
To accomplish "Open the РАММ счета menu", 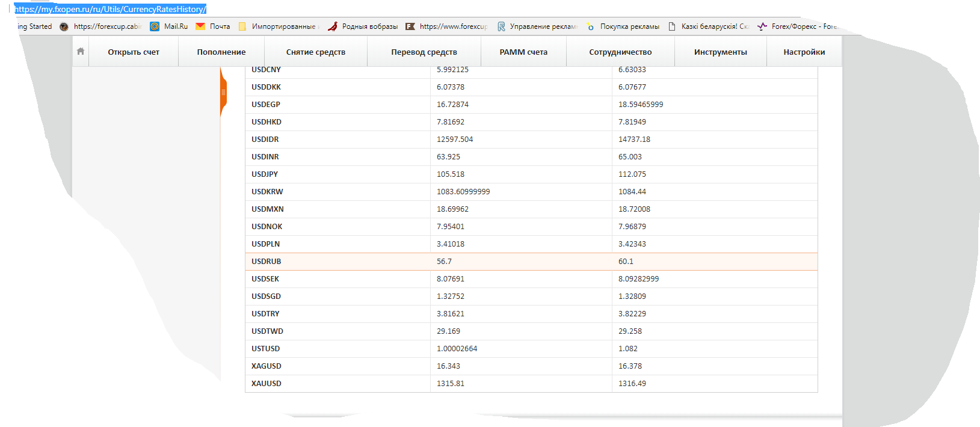I will click(523, 52).
